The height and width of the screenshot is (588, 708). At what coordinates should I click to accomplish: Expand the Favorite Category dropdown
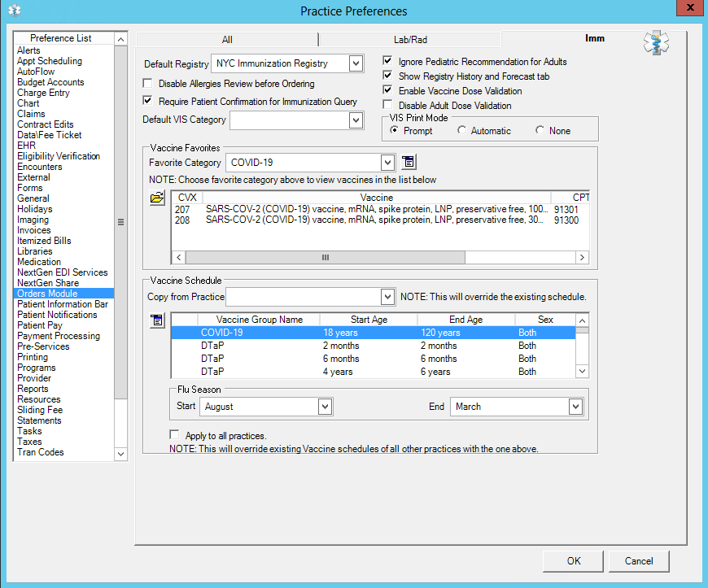387,163
